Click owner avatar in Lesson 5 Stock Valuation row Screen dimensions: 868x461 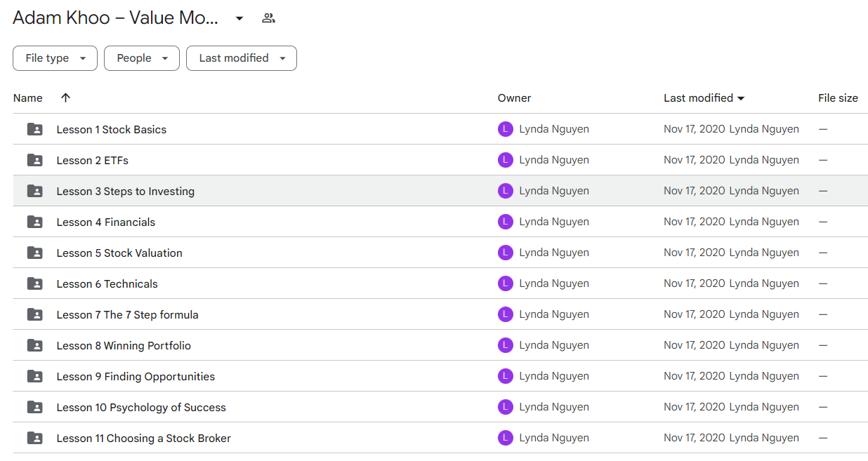506,253
